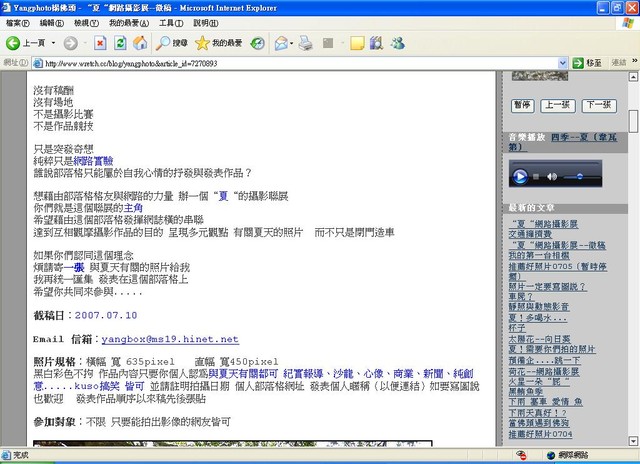Expand the toolbar chevron overflow
Image resolution: width=640 pixels, height=464 pixels.
(x=635, y=60)
